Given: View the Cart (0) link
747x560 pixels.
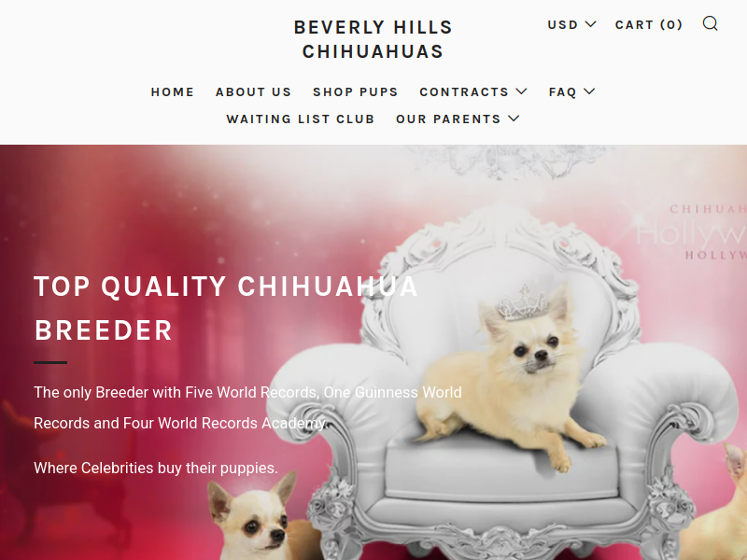Looking at the screenshot, I should click(x=649, y=24).
